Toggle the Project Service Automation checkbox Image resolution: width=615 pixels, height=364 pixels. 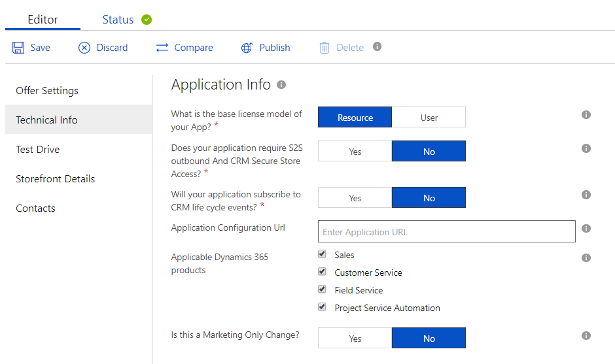[x=322, y=307]
